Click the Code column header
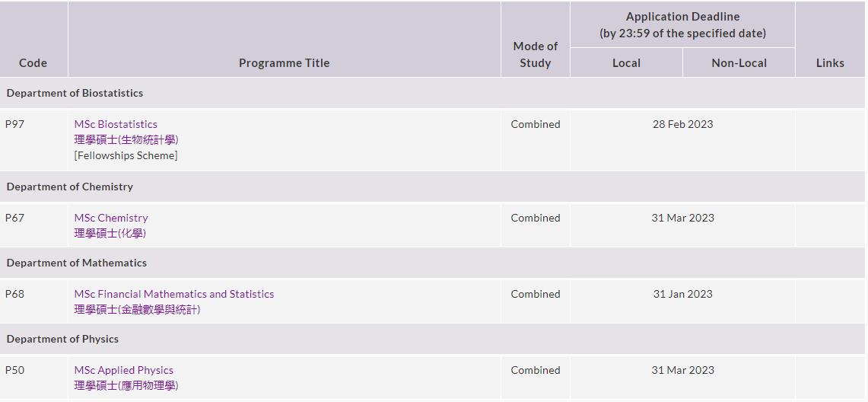This screenshot has width=868, height=402. tap(33, 63)
